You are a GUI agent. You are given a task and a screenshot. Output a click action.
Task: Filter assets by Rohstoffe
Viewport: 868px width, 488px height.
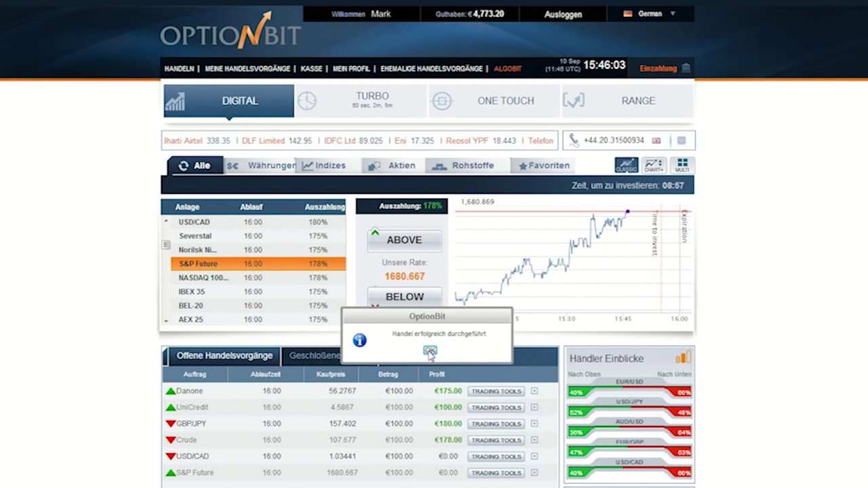[464, 165]
